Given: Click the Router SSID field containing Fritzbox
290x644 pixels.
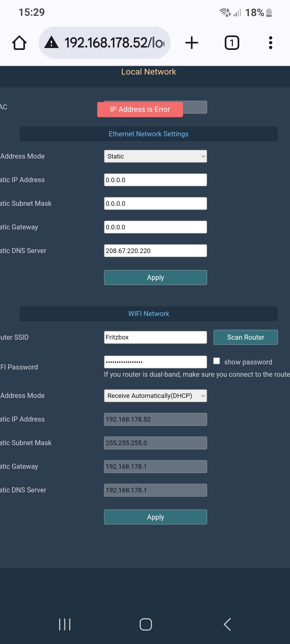Looking at the screenshot, I should tap(155, 337).
